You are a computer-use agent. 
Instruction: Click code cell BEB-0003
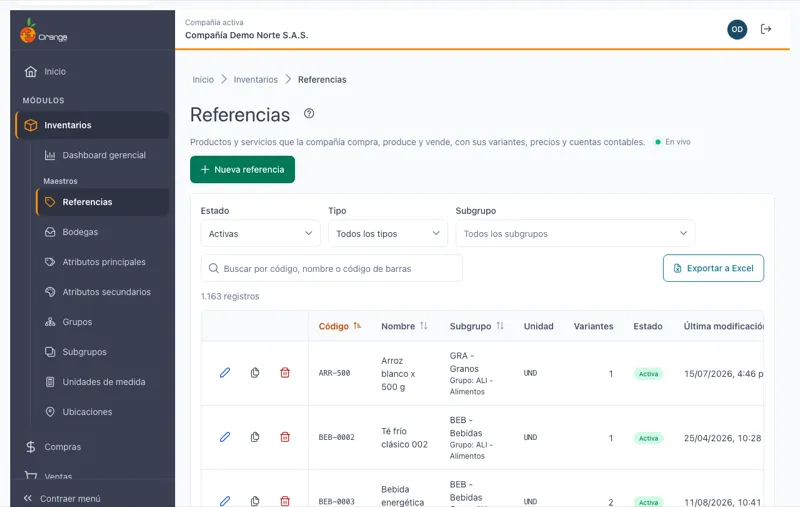(336, 502)
